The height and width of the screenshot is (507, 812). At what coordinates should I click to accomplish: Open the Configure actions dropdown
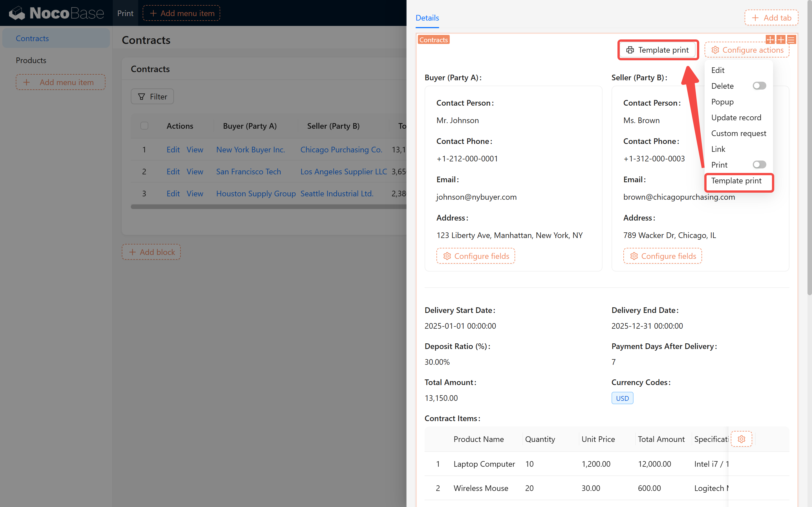pos(747,50)
